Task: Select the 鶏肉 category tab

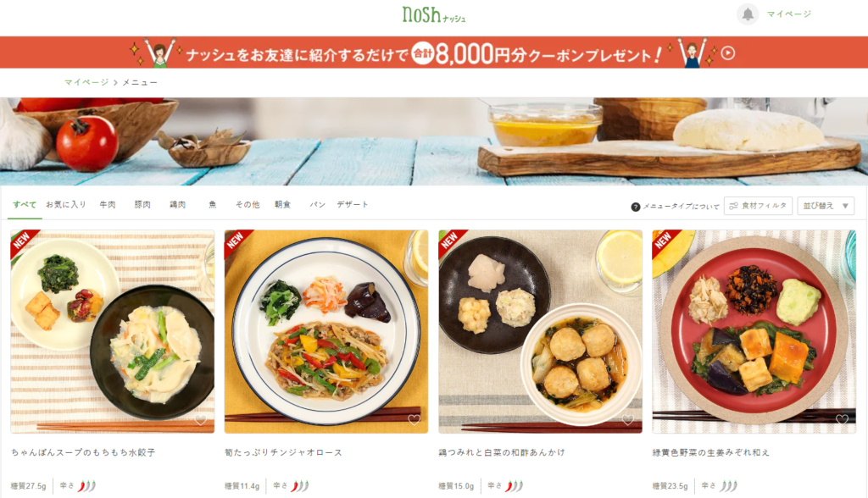Action: [x=178, y=204]
